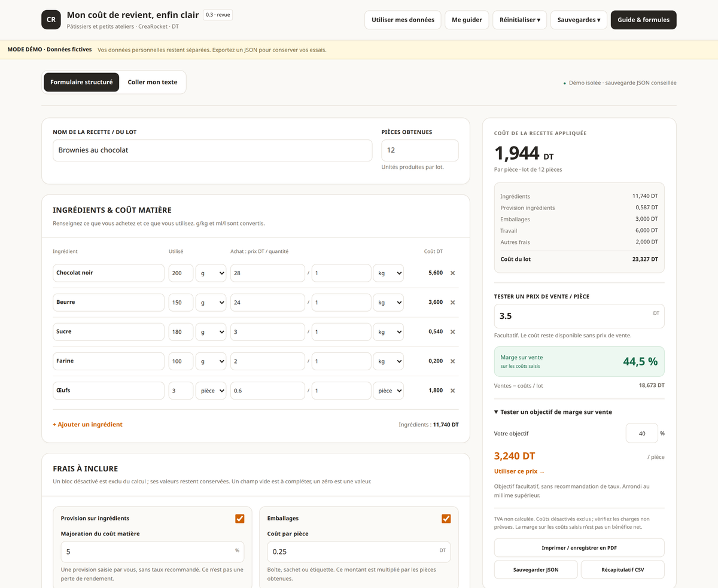This screenshot has width=718, height=588.
Task: Change the used unit for Œufs
Action: 211,391
